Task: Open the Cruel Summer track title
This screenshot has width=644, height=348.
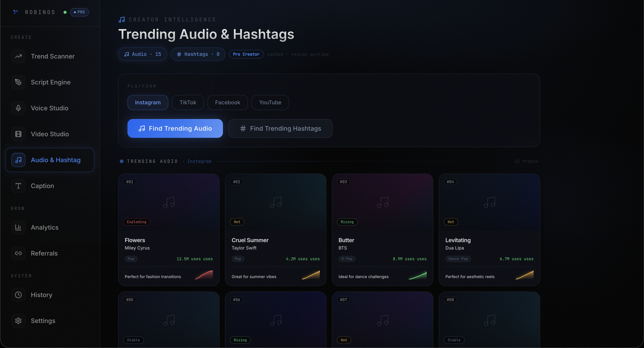Action: (x=250, y=240)
